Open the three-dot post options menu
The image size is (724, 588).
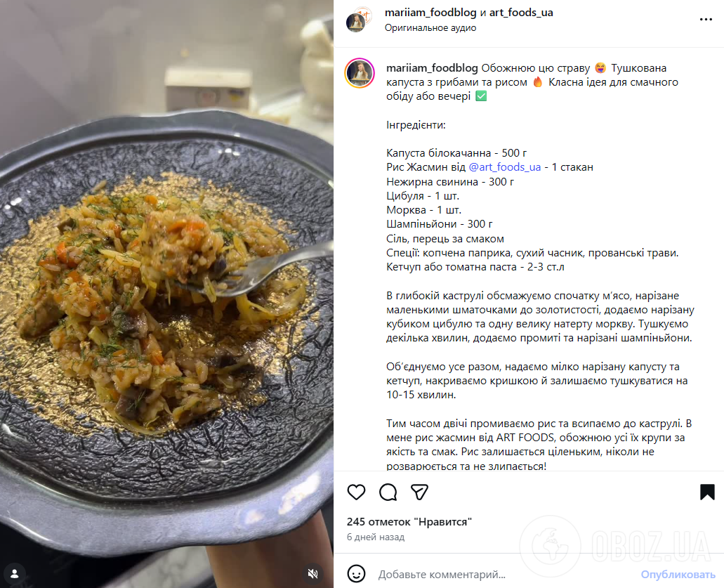pyautogui.click(x=706, y=20)
